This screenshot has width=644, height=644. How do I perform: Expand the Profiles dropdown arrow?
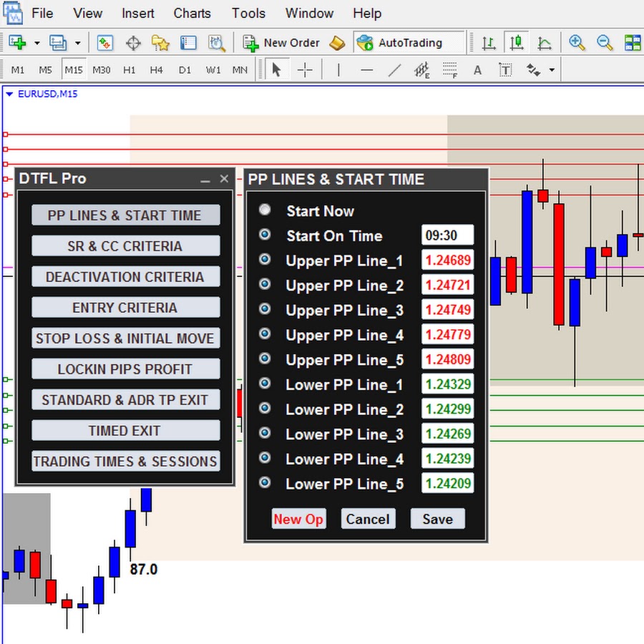77,43
